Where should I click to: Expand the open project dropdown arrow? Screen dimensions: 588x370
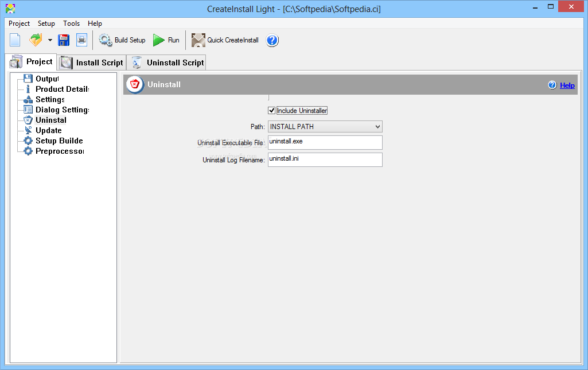click(x=50, y=40)
